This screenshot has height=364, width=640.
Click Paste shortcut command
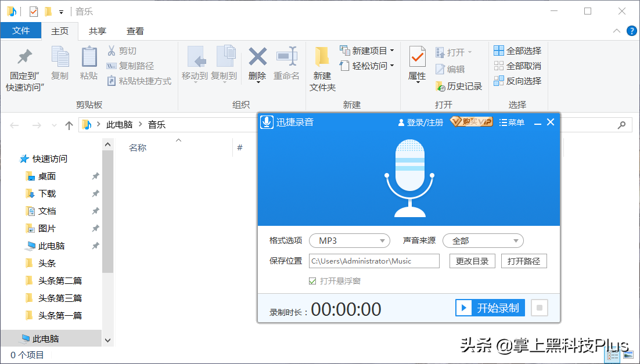click(139, 81)
